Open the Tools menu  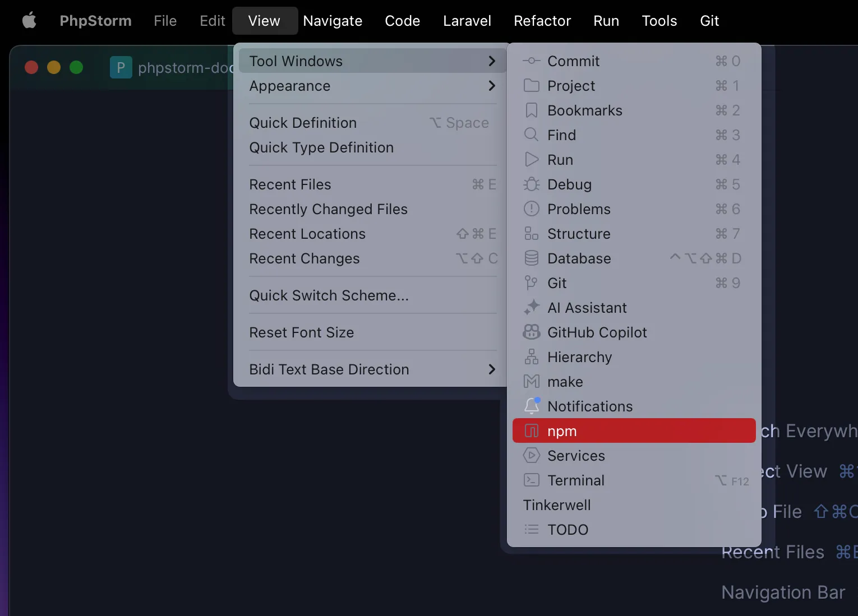point(659,21)
